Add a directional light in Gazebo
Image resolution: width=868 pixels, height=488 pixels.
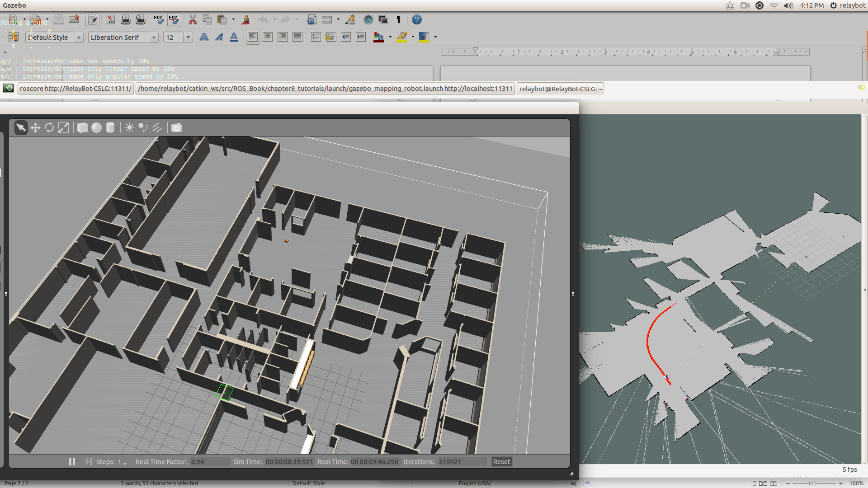point(157,128)
